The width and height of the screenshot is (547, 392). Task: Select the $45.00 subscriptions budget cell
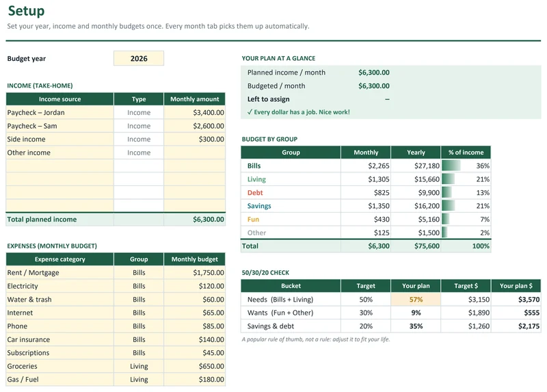pos(194,353)
